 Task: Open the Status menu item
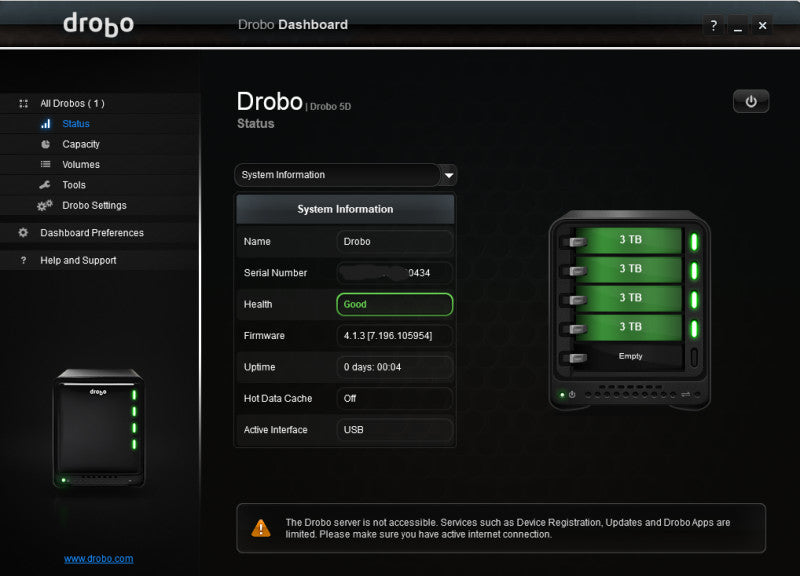[76, 123]
